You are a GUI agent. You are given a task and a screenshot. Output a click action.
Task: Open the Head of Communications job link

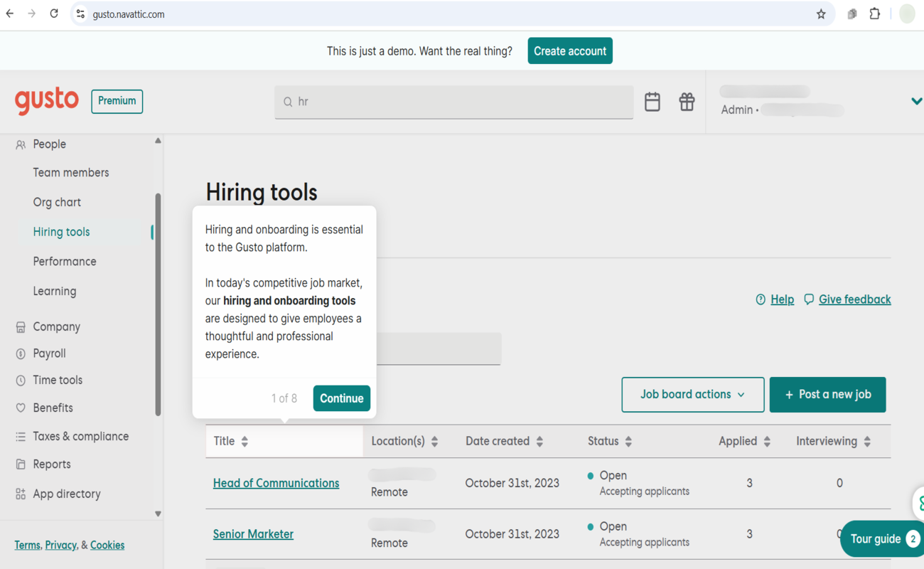tap(276, 483)
